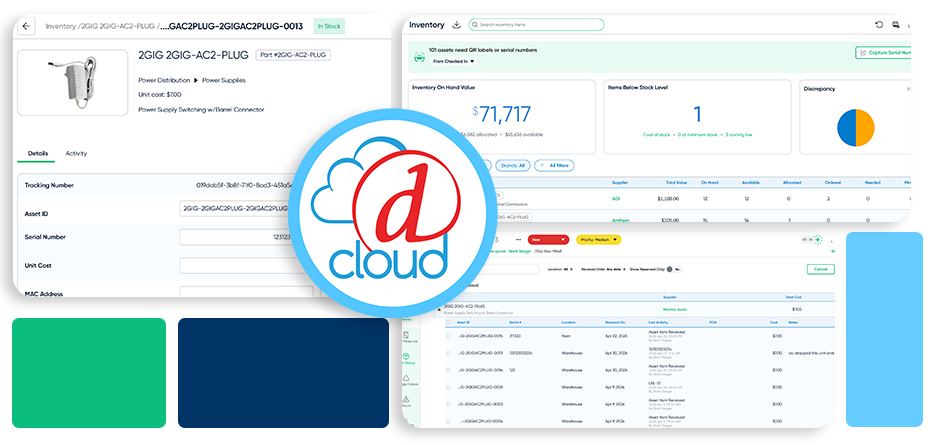The width and height of the screenshot is (933, 445).
Task: Click the green color block
Action: coord(89,373)
